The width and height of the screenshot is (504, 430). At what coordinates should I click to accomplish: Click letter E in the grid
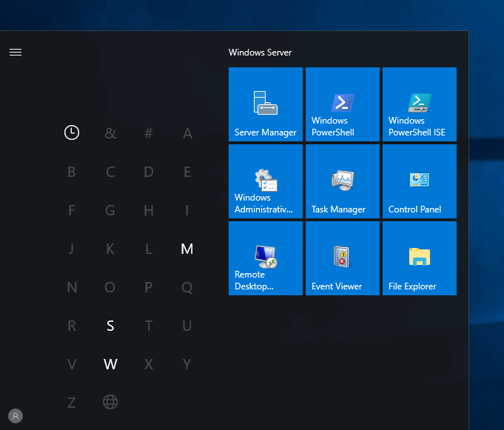(187, 172)
